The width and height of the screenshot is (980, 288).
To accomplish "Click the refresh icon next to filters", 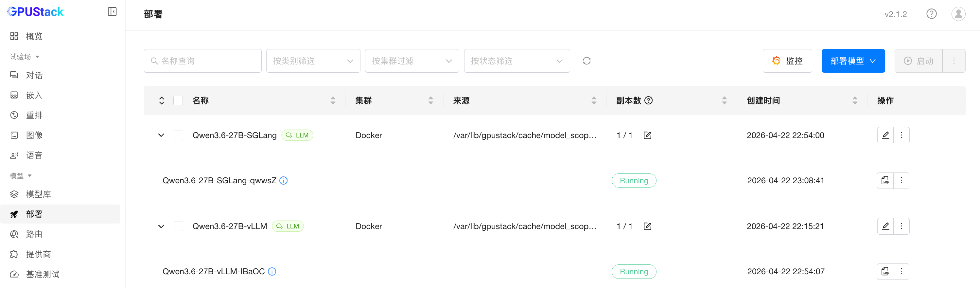I will [586, 61].
